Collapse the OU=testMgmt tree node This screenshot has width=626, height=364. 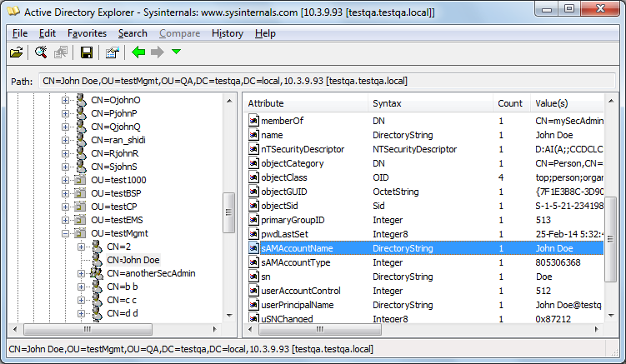[66, 233]
